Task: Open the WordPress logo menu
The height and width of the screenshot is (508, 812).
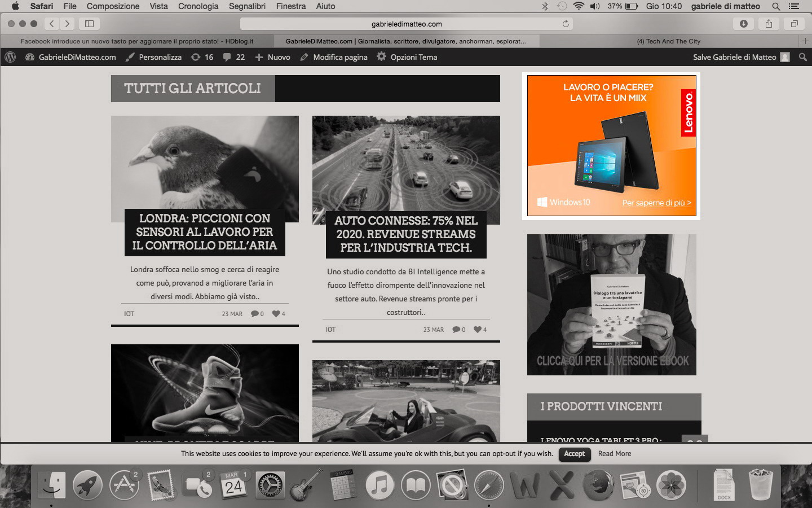Action: pos(10,57)
